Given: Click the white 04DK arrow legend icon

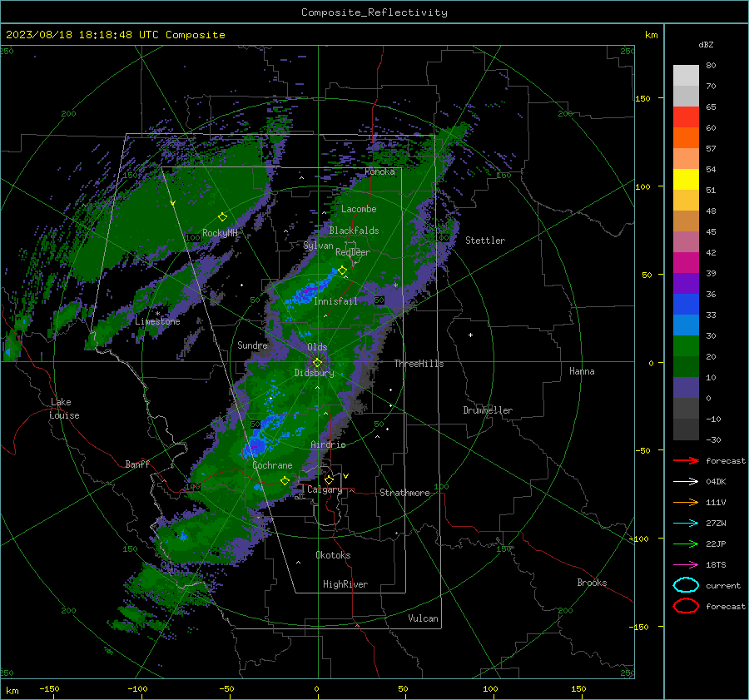Looking at the screenshot, I should [686, 481].
